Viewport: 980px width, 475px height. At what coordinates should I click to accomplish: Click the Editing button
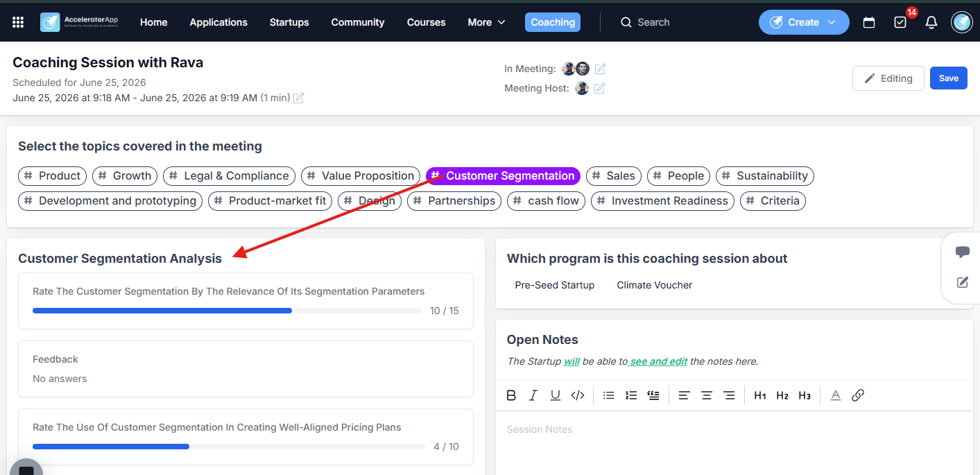point(888,78)
